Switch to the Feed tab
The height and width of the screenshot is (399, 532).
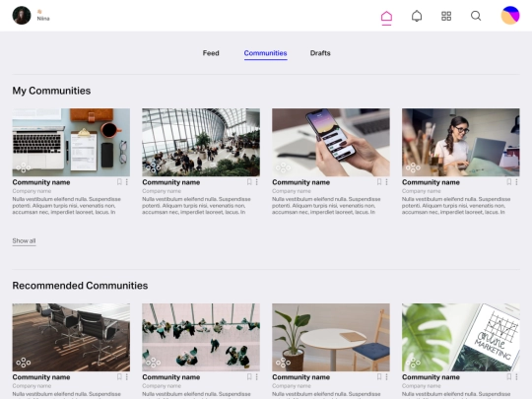[x=211, y=53]
